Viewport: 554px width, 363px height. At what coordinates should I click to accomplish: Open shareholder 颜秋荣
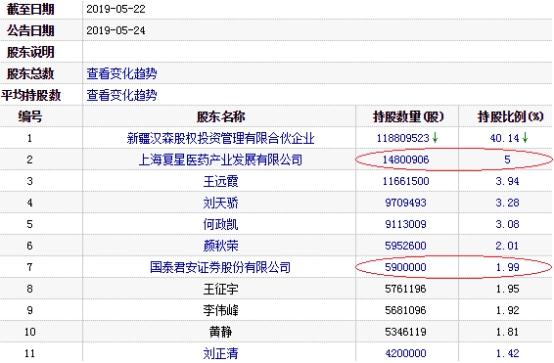220,246
